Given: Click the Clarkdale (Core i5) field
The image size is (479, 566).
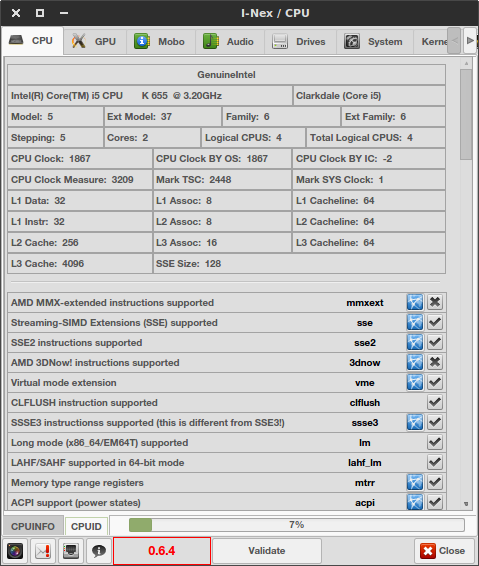Looking at the screenshot, I should (x=369, y=96).
